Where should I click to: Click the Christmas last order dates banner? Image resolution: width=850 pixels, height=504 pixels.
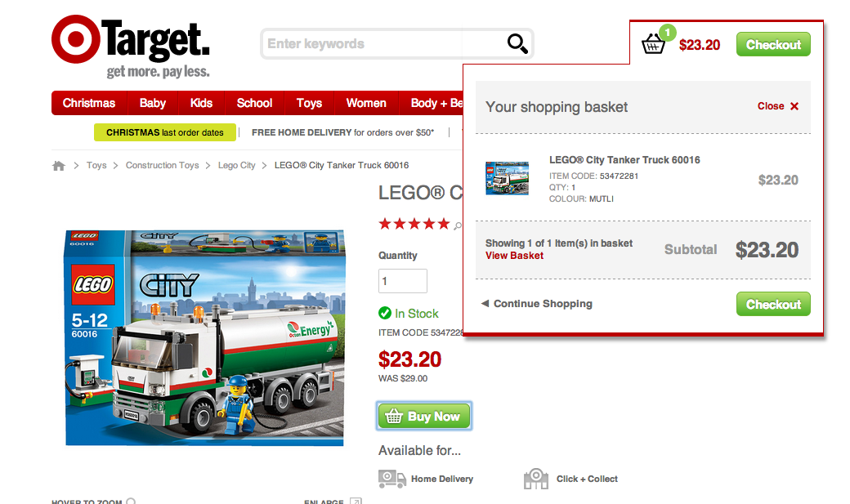(165, 132)
